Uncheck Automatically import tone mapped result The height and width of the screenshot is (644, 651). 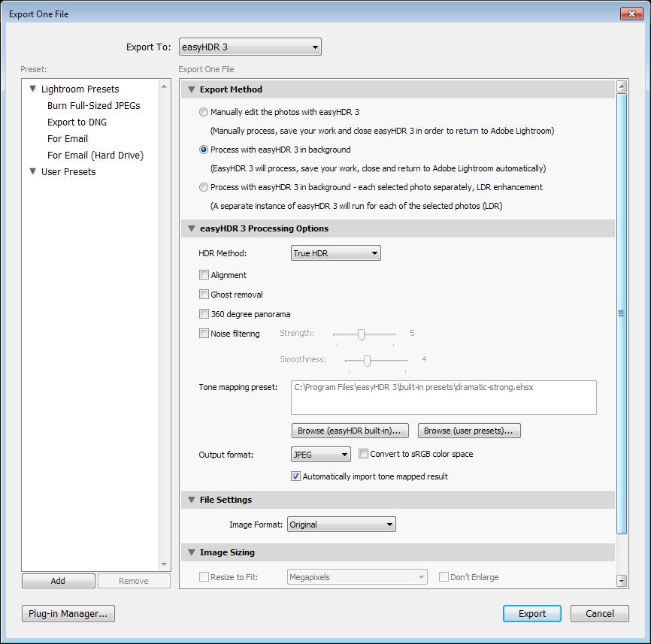pyautogui.click(x=295, y=476)
